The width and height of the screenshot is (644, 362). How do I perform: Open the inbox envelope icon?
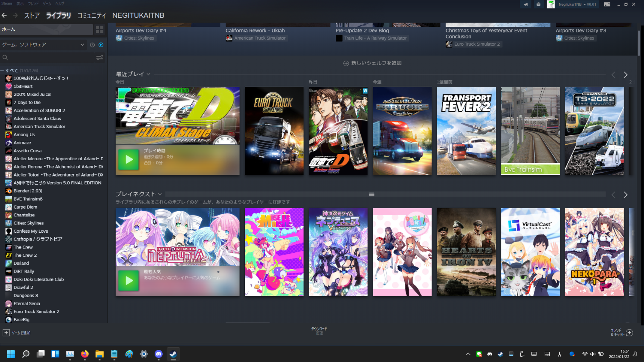click(538, 5)
